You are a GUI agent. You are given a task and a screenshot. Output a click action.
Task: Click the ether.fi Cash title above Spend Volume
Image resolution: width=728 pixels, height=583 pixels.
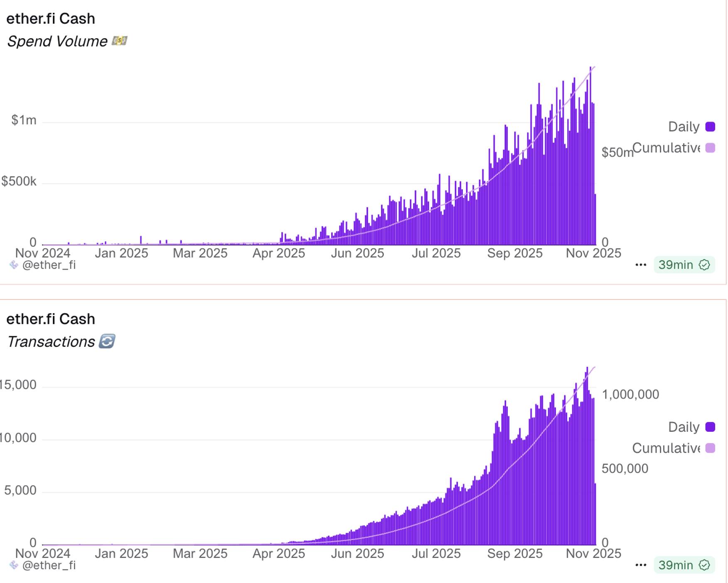[51, 19]
